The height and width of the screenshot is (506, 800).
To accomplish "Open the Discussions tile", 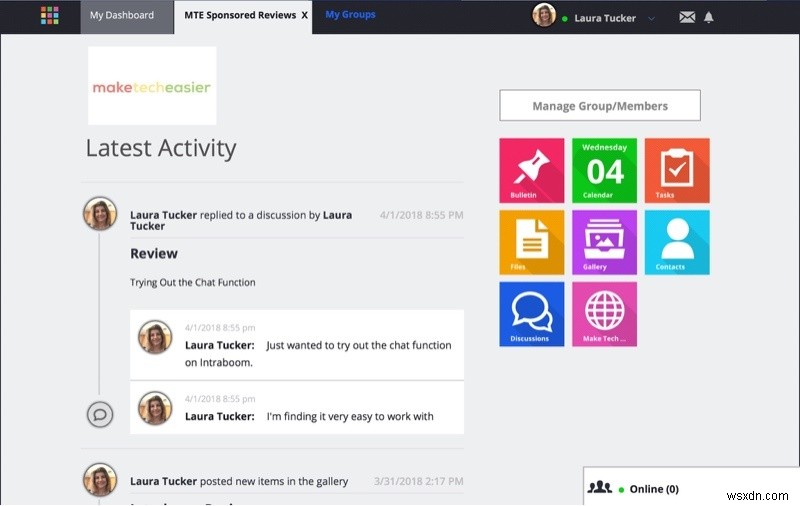I will [532, 314].
